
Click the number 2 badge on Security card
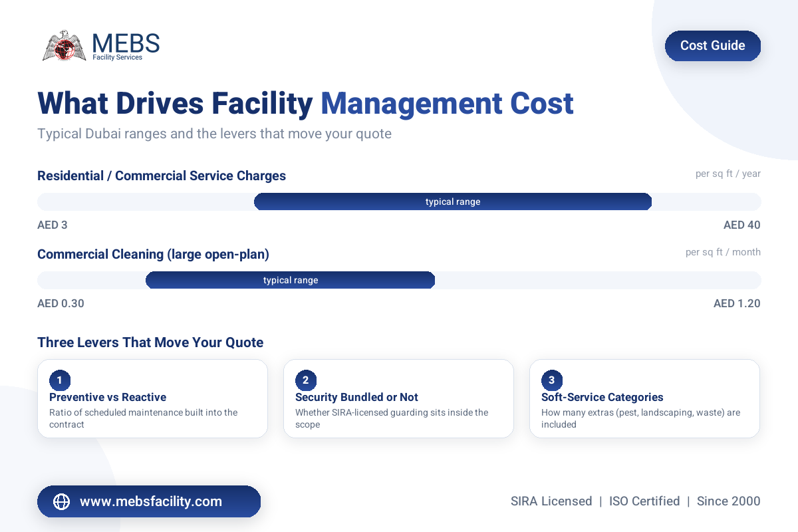pyautogui.click(x=305, y=380)
